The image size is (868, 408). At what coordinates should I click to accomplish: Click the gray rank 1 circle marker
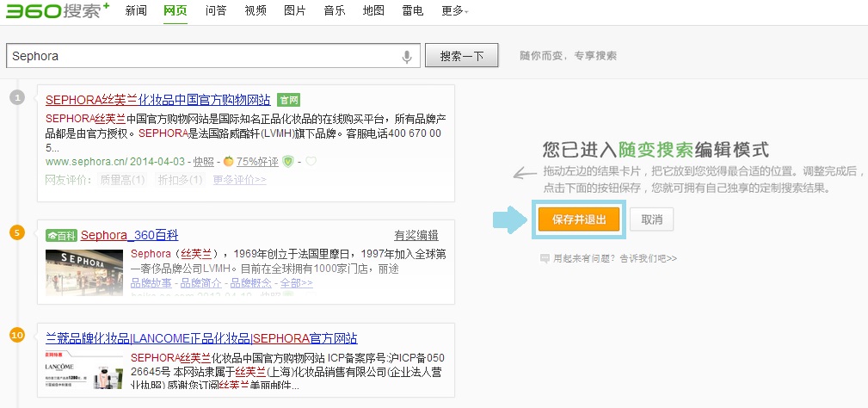click(16, 97)
